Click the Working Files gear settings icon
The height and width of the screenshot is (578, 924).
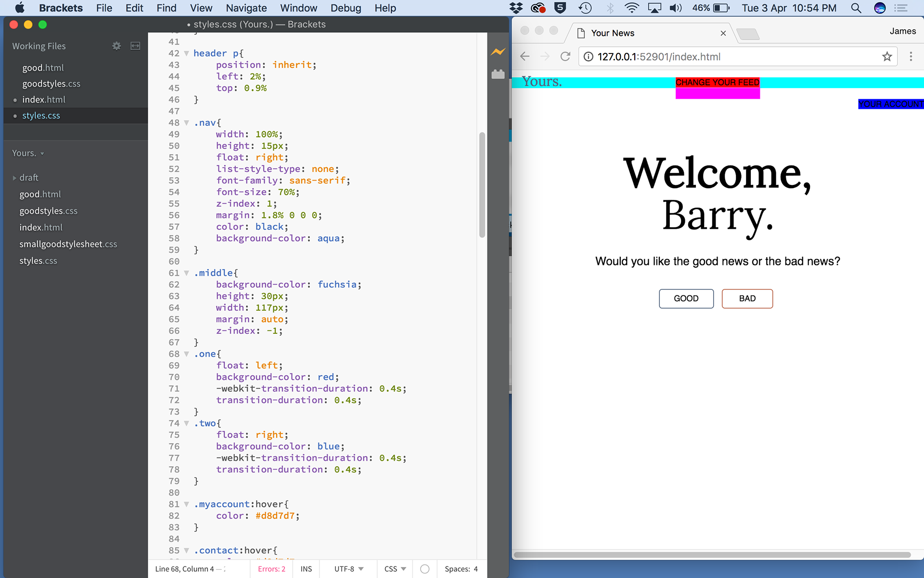pyautogui.click(x=116, y=46)
